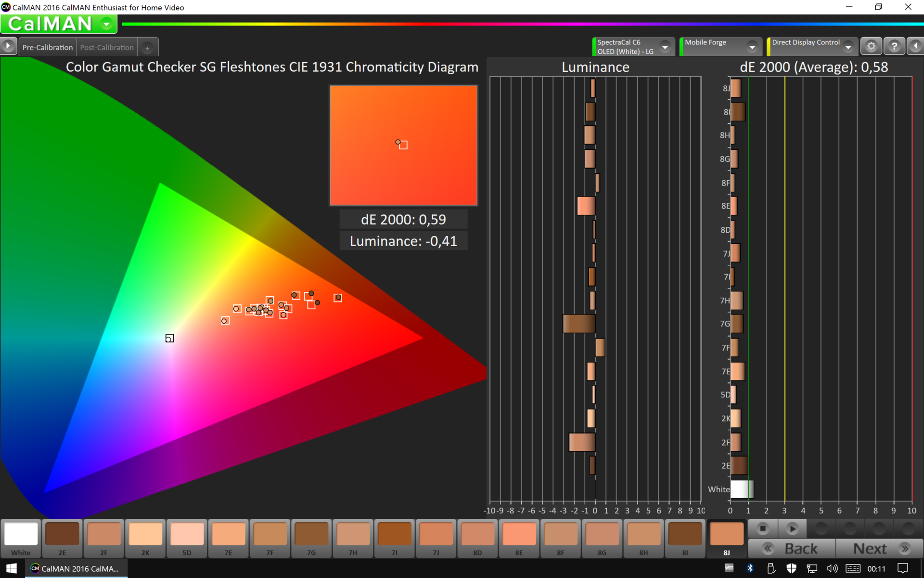Viewport: 924px width, 578px height.
Task: Select the White color swatch
Action: (x=21, y=539)
